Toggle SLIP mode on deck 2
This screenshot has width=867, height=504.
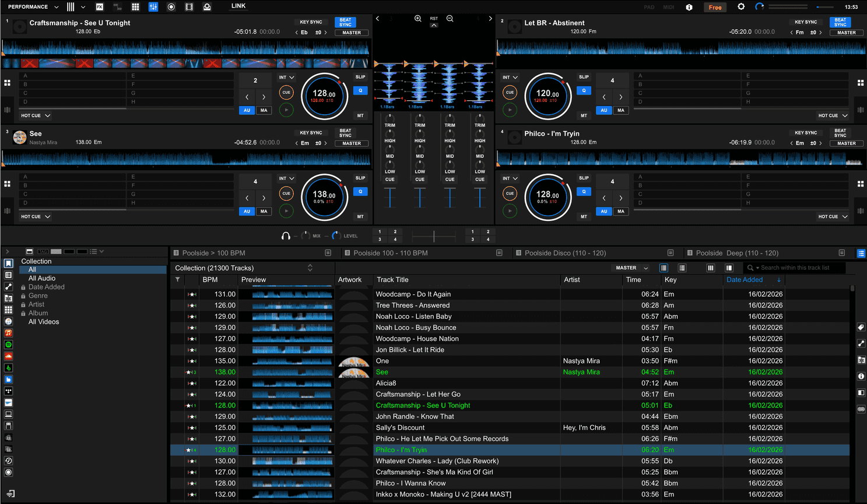pyautogui.click(x=584, y=76)
